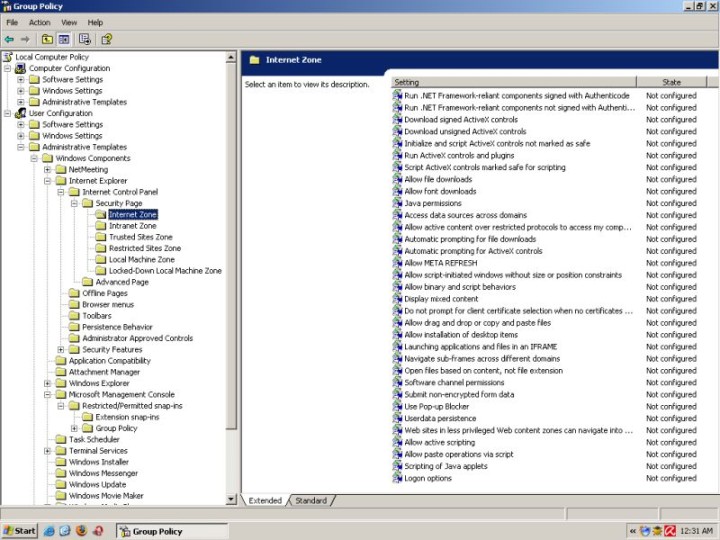Click the Java permissions setting icon
This screenshot has width=720, height=540.
point(397,203)
